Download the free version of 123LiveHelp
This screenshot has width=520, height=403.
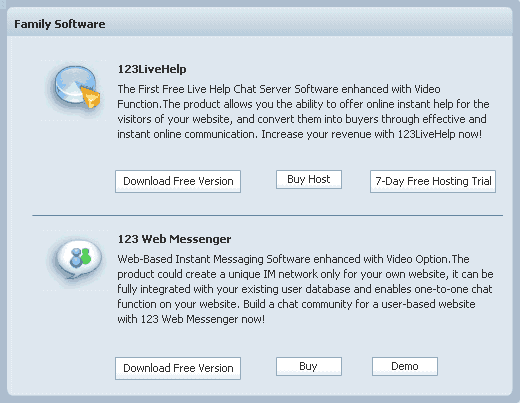click(x=178, y=181)
